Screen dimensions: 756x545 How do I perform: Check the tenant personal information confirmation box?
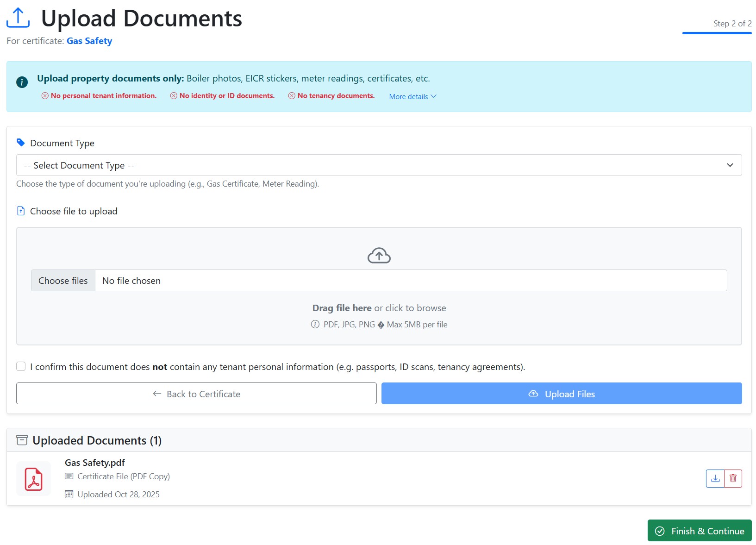click(x=21, y=366)
